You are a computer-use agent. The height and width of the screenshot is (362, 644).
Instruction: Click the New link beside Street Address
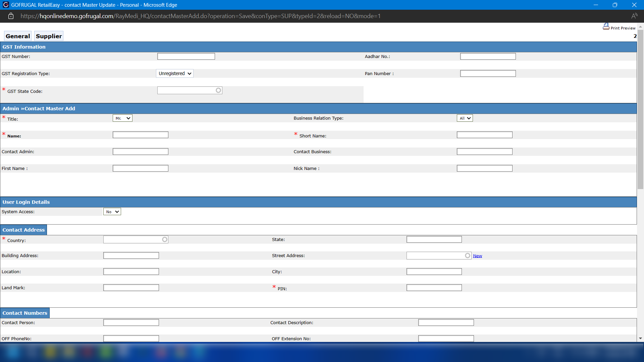click(x=477, y=256)
